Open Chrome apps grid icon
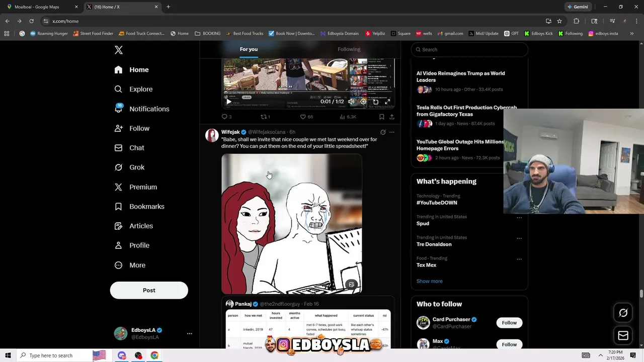 click(7, 34)
